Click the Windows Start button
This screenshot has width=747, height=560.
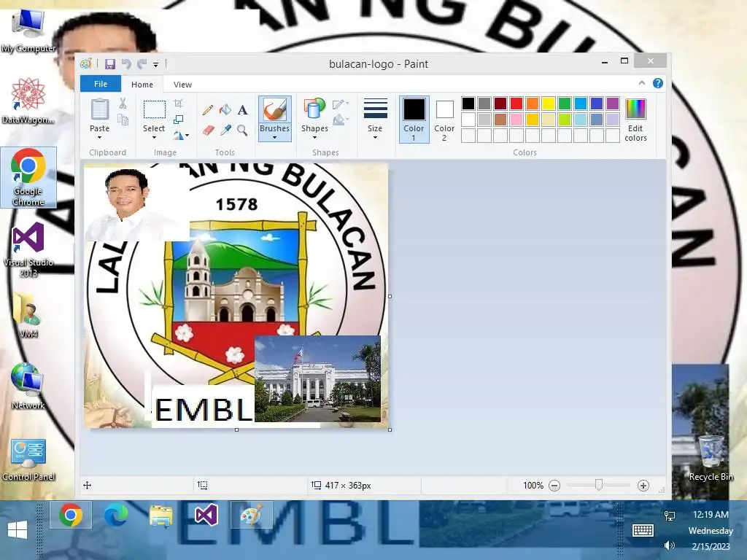coord(18,529)
